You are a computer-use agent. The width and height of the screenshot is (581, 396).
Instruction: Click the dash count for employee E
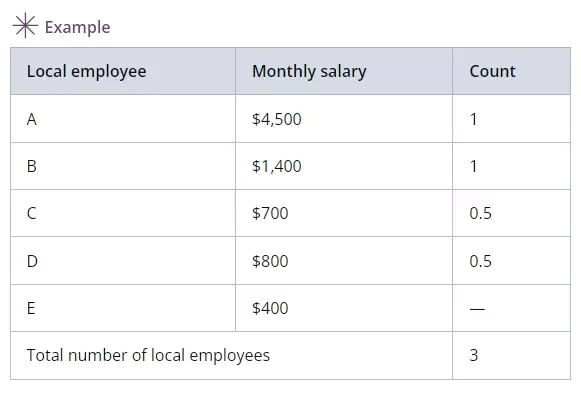click(512, 308)
